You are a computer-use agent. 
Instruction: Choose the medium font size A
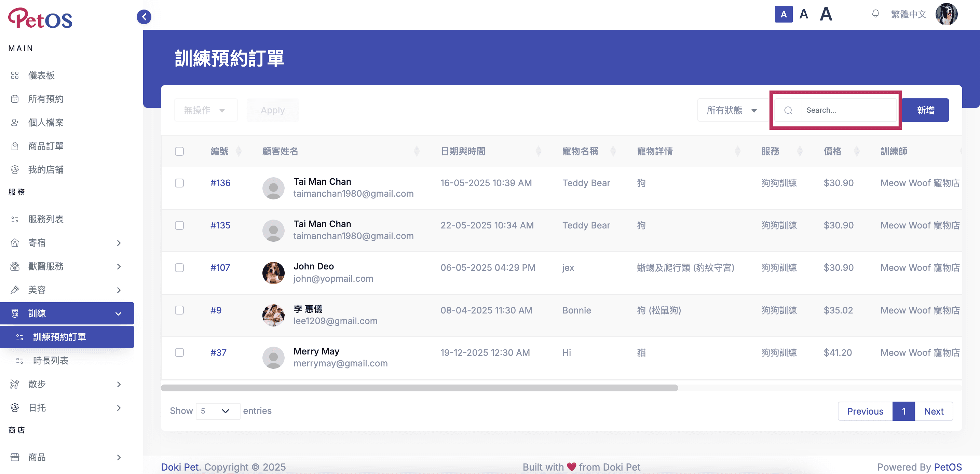803,14
